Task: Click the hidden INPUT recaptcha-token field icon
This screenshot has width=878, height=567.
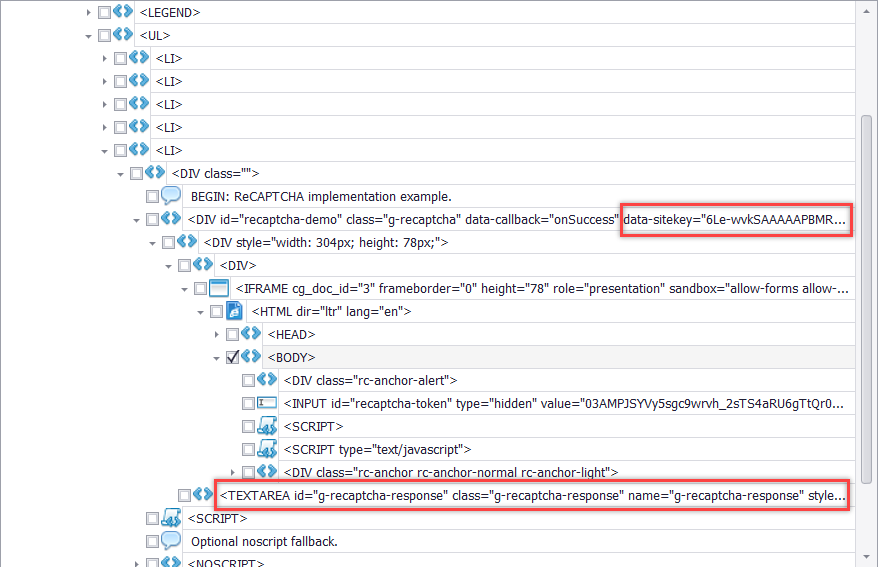Action: tap(267, 403)
